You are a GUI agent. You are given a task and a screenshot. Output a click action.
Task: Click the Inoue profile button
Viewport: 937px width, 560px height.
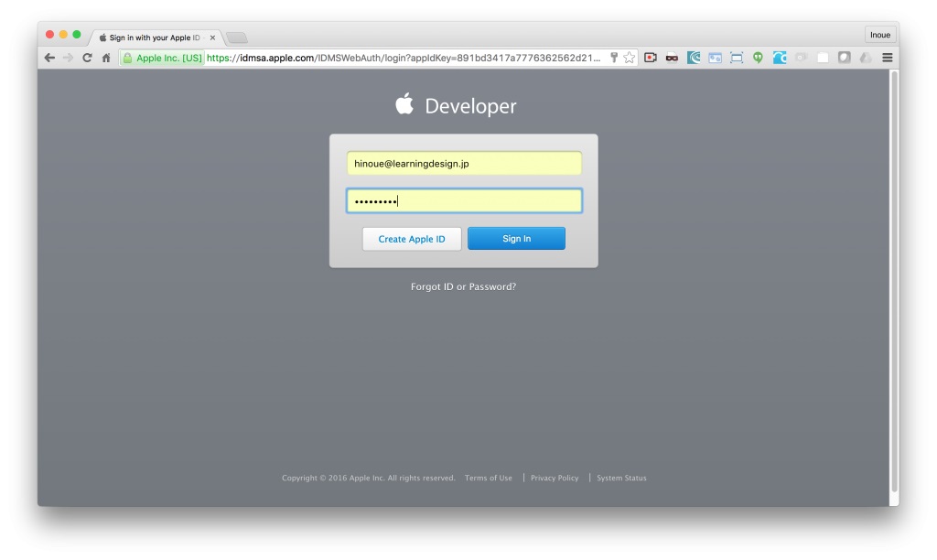click(x=880, y=35)
